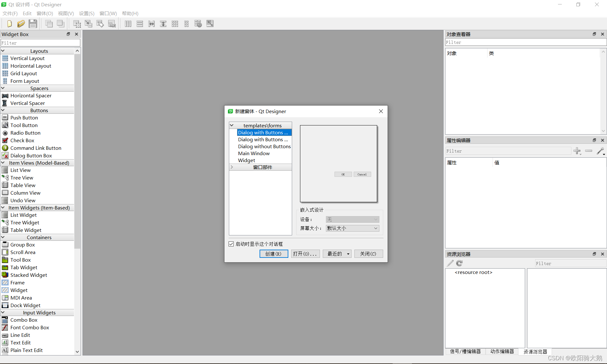Click the wrench configure icon in 属性编辑器
The height and width of the screenshot is (364, 607).
tap(601, 151)
